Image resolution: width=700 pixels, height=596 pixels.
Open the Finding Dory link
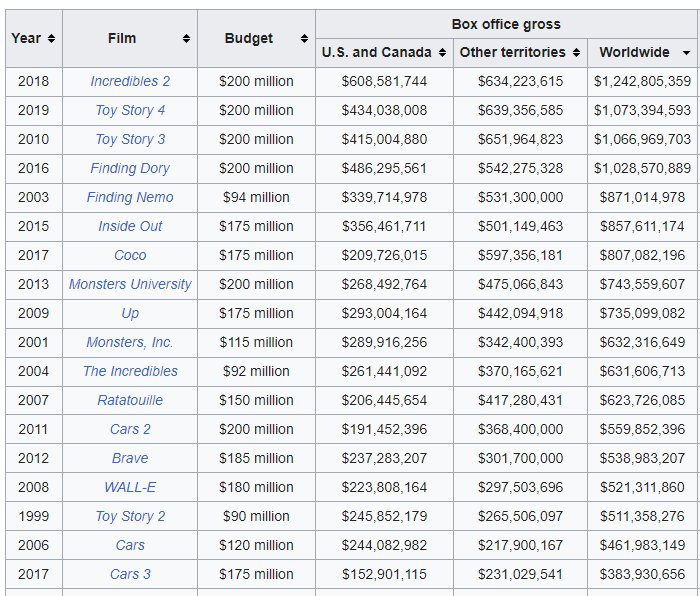[130, 168]
